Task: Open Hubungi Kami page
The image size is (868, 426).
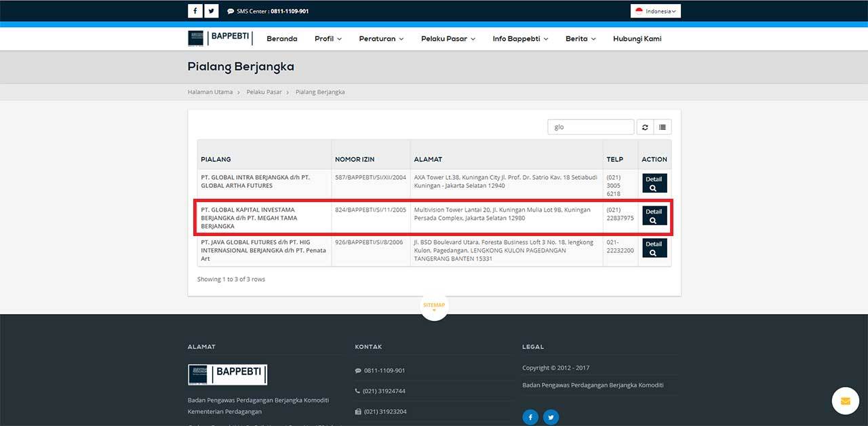Action: (637, 39)
